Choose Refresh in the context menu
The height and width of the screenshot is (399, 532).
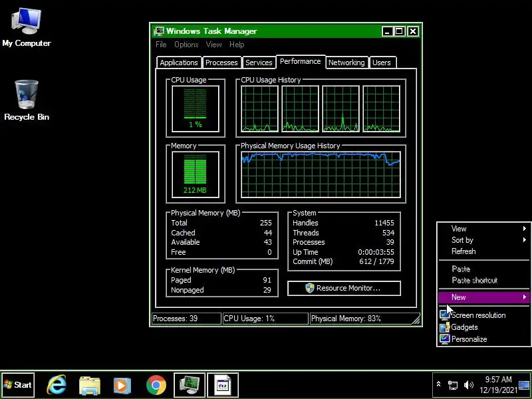coord(484,251)
